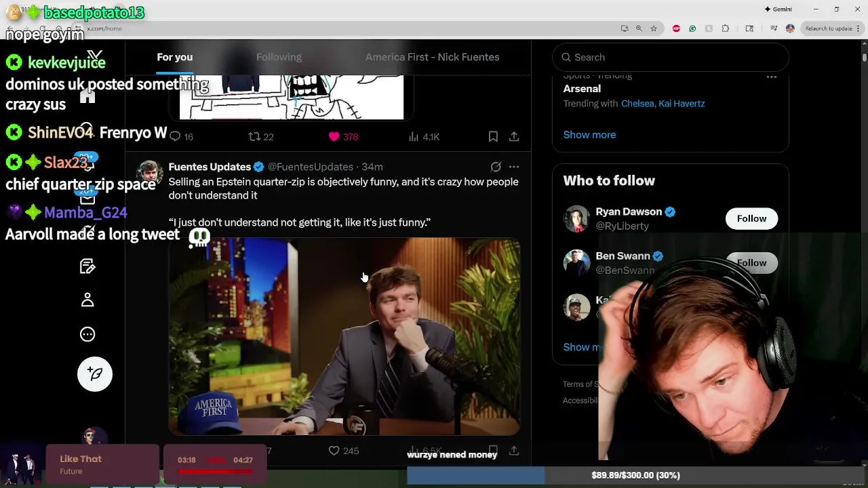
Task: Open the Chrome profile avatar
Action: pos(790,28)
